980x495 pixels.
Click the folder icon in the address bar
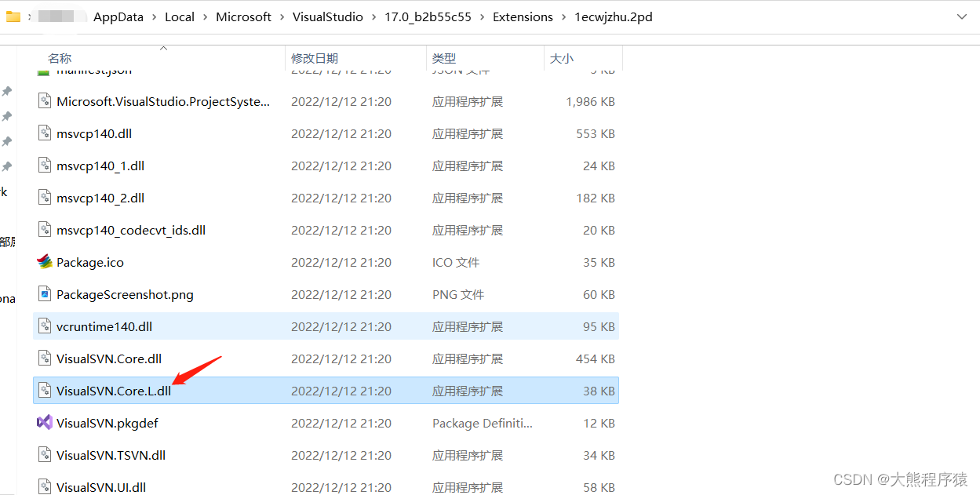(x=13, y=16)
